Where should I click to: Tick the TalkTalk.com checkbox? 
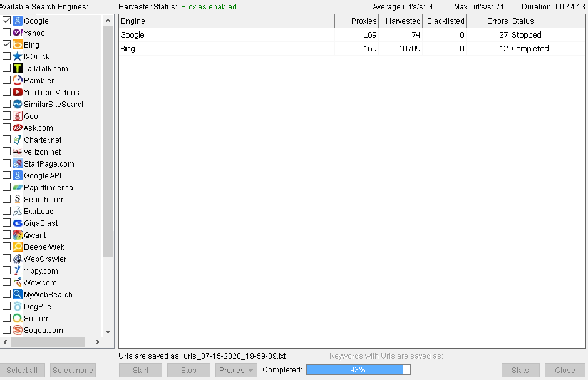[x=6, y=68]
